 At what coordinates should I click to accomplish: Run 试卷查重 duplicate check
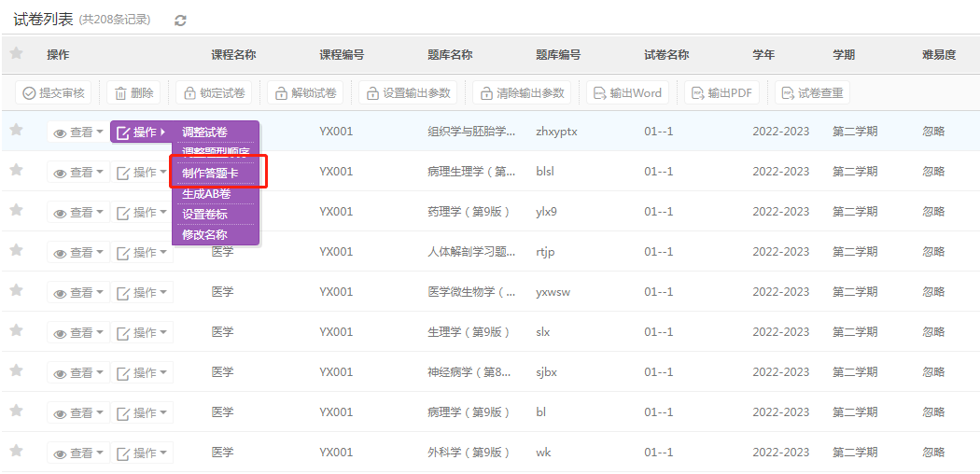point(812,93)
